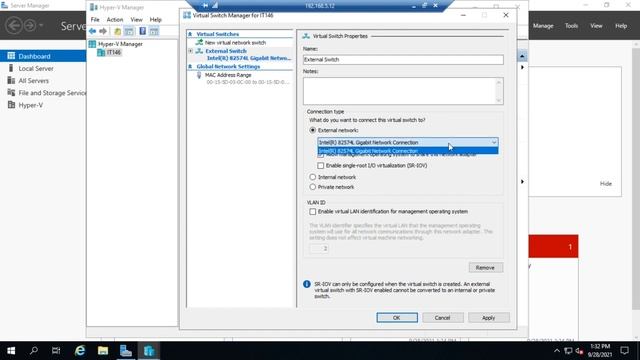Open the network adapter dropdown arrow

click(494, 142)
